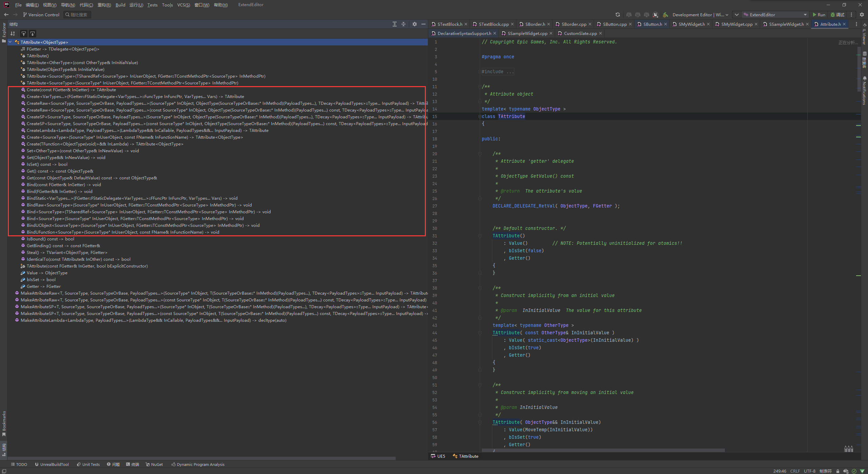
Task: Expand all nodes in Structure panel
Action: coord(395,24)
